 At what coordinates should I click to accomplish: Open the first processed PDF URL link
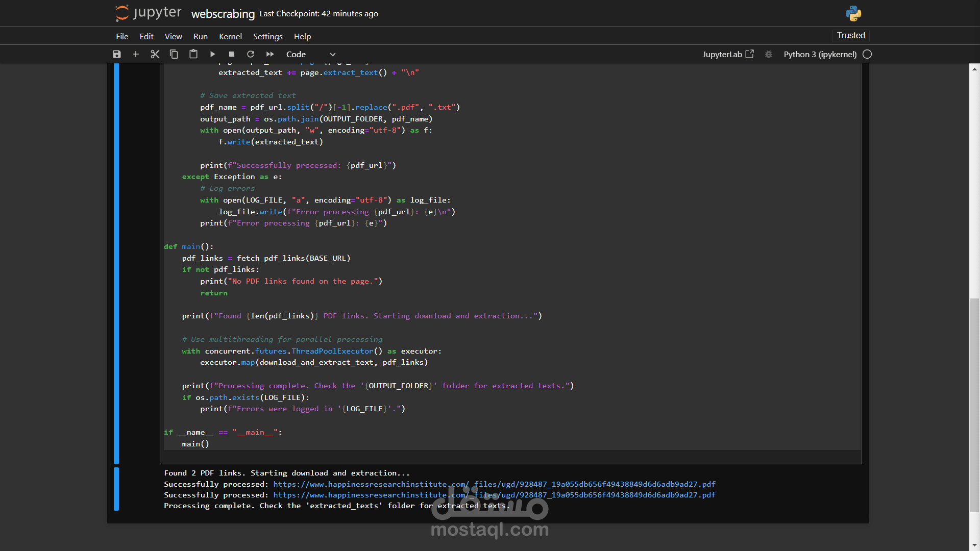click(x=494, y=484)
